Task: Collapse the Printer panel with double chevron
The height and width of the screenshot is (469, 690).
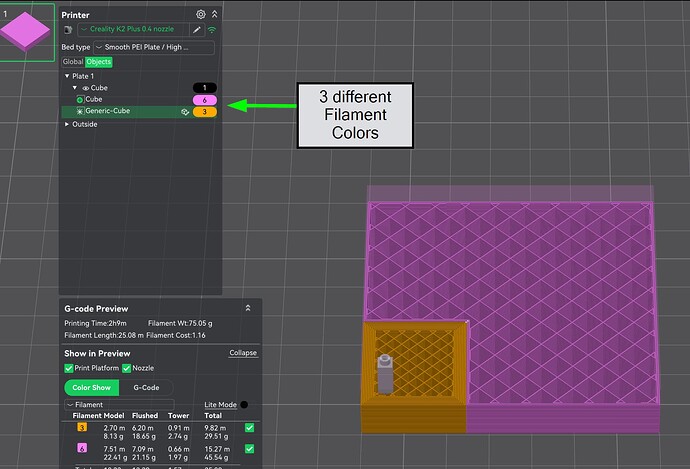Action: [214, 15]
